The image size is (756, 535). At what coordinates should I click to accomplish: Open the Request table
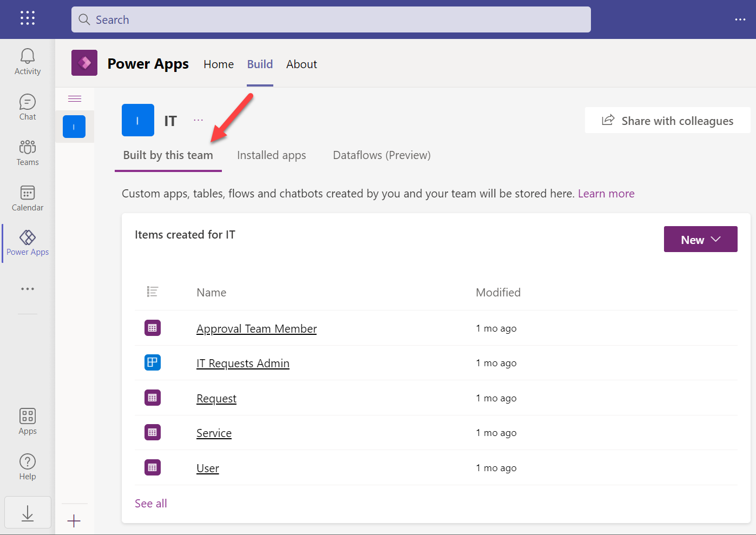click(216, 399)
